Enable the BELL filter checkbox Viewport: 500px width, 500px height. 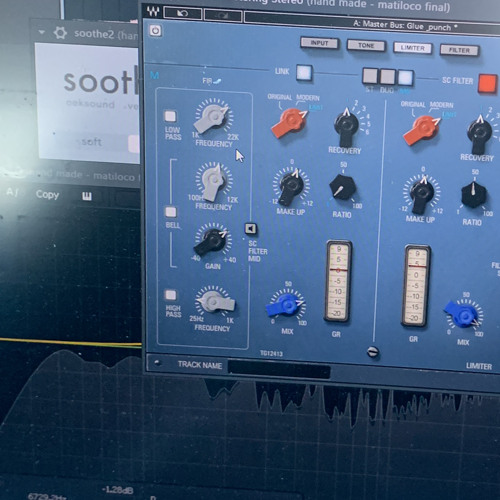(x=171, y=212)
